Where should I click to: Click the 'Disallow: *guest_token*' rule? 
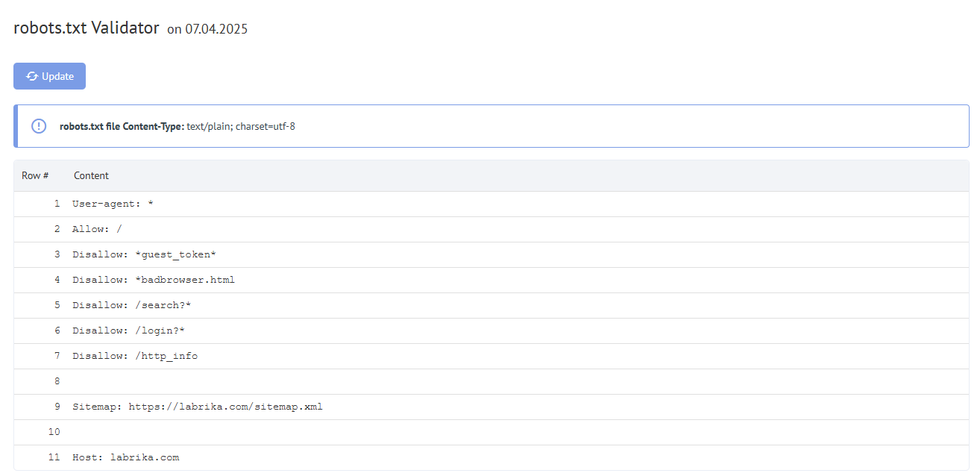(x=144, y=254)
